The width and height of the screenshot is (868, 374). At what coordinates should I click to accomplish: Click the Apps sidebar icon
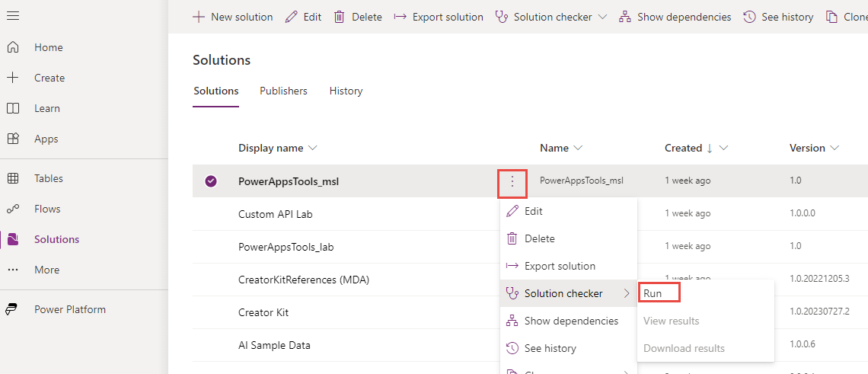pos(13,139)
